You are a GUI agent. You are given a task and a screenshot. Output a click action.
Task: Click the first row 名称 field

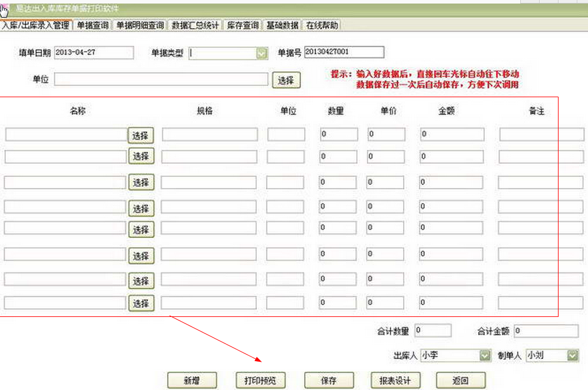point(67,135)
